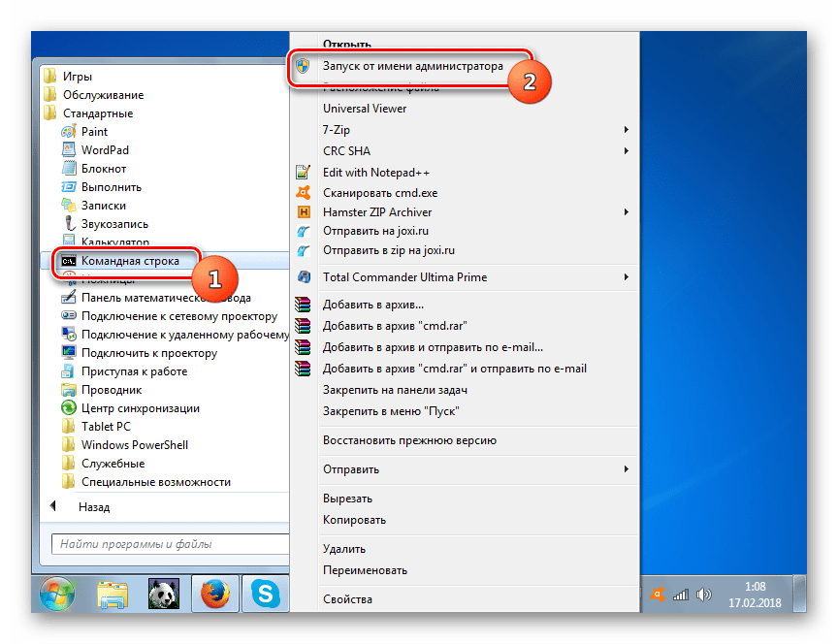Click the Приступая к работе icon
Viewport: 838px width, 644px height.
69,370
